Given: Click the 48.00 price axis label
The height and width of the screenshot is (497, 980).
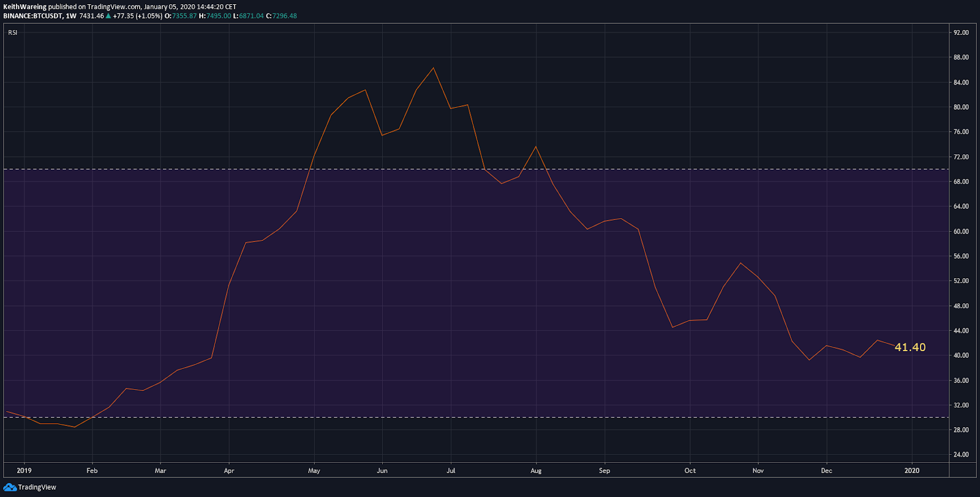Looking at the screenshot, I should (961, 306).
